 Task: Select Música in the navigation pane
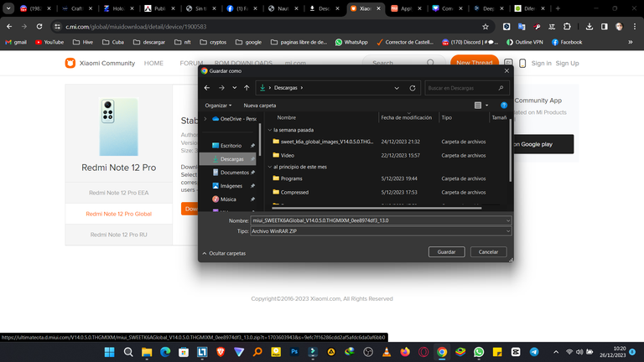pos(228,199)
